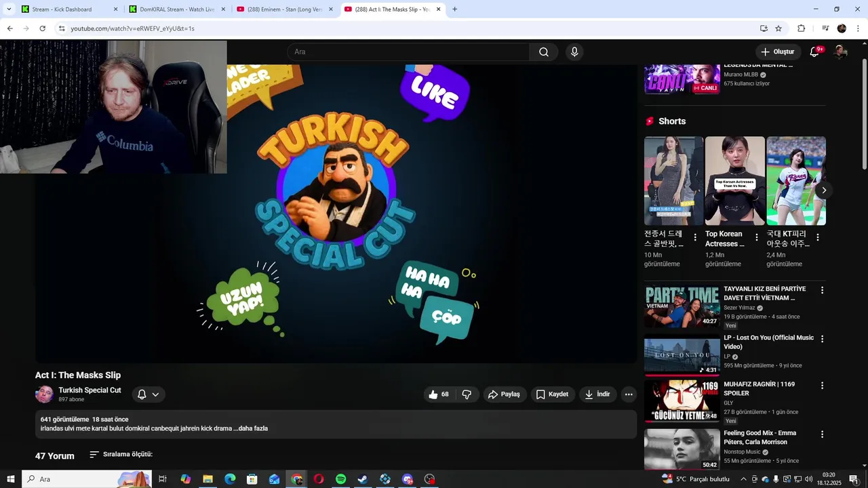Open Steam from taskbar
The image size is (868, 488).
363,479
